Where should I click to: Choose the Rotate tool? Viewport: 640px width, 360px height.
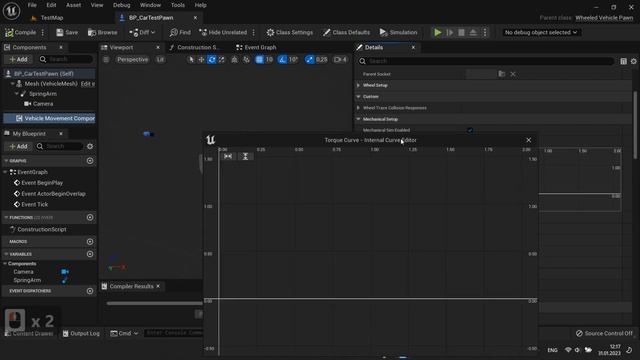211,60
